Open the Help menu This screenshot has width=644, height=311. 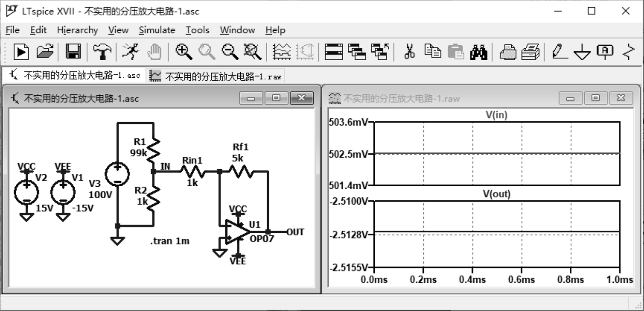(275, 30)
